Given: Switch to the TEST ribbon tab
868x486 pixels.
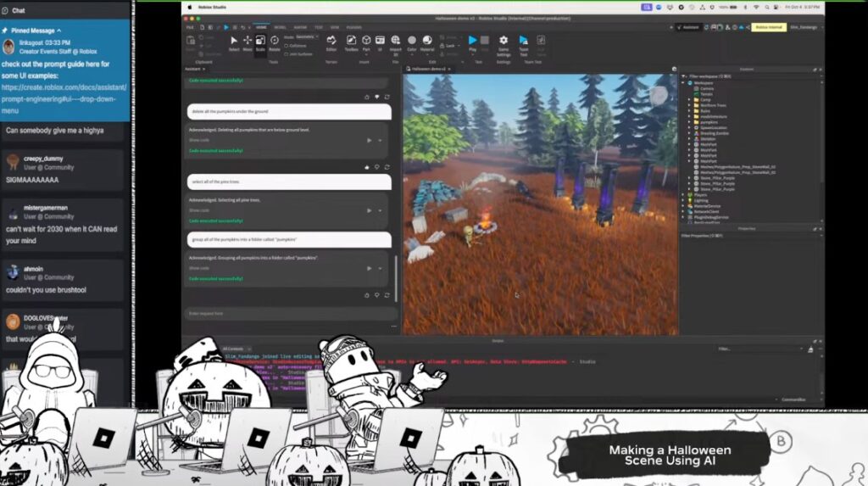Looking at the screenshot, I should point(319,27).
